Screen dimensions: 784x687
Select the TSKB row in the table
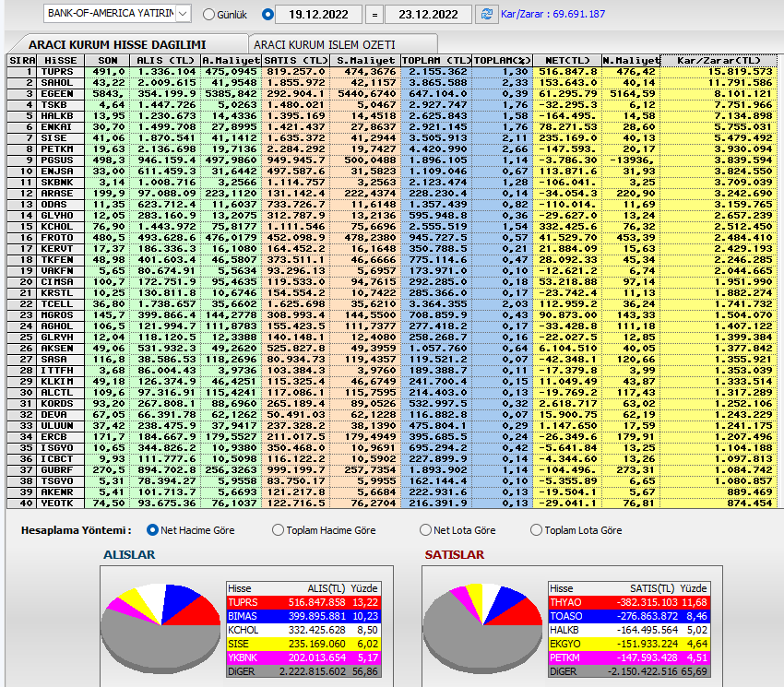click(392, 105)
